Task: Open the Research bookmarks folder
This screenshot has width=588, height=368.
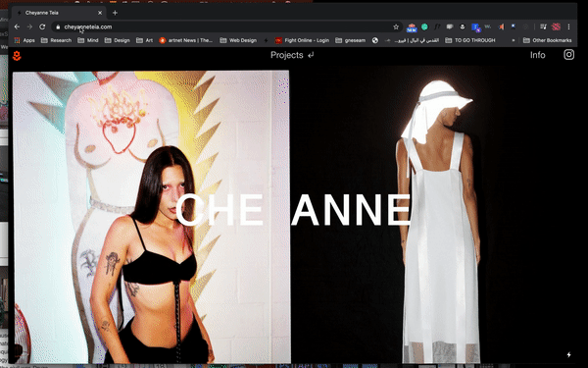Action: tap(56, 40)
